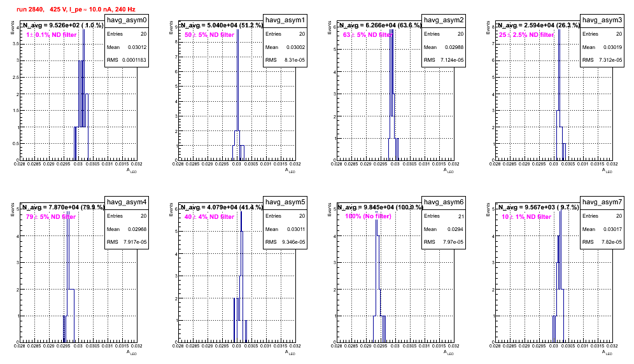This screenshot has height=364, width=634.
Task: Click Mean 0.03019 in havg_asym3 stats
Action: [x=602, y=47]
